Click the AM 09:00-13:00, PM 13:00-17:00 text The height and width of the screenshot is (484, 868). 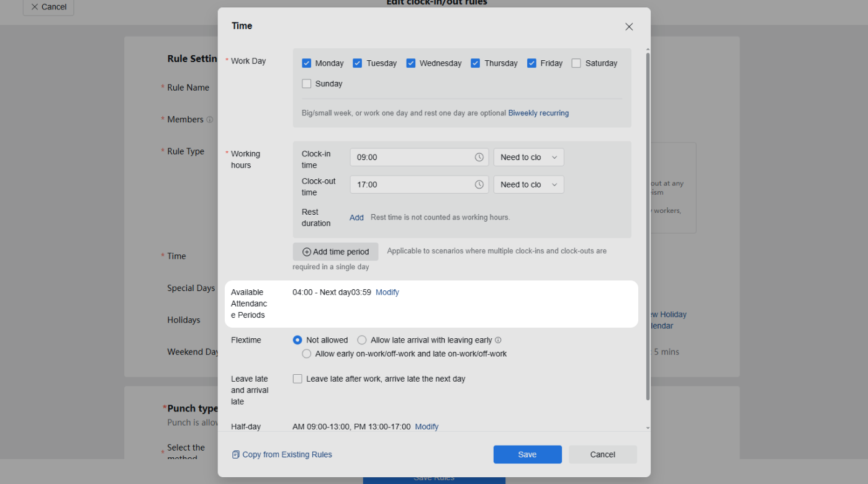[x=351, y=427]
